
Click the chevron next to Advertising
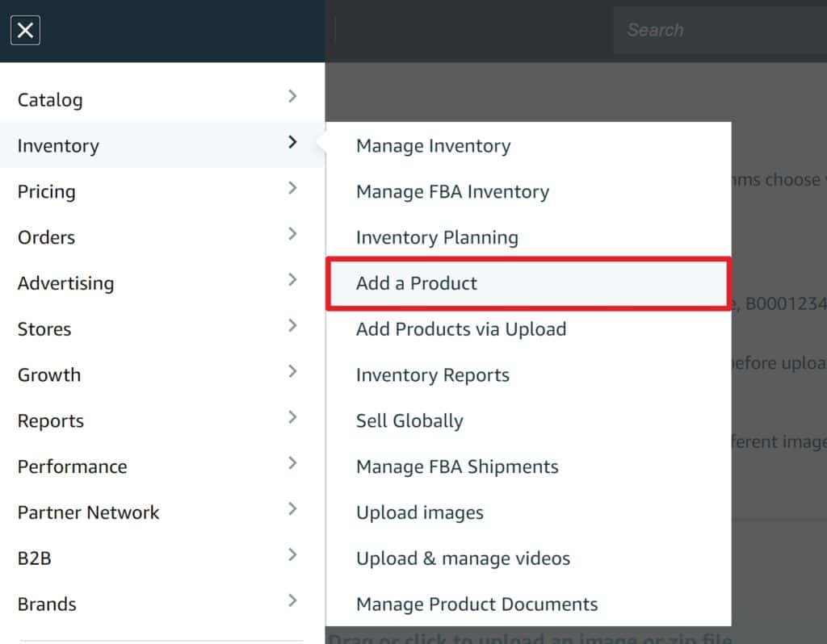click(292, 281)
